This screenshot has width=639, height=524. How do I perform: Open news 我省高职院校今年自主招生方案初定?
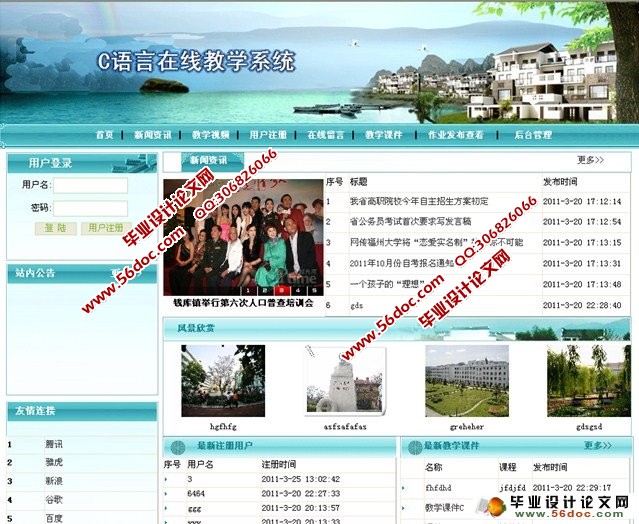click(419, 201)
